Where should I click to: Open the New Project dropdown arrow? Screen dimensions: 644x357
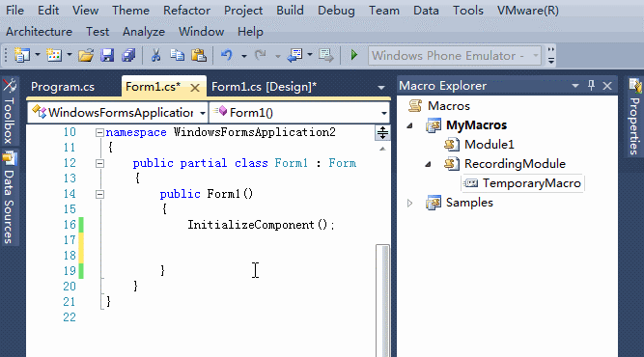(x=38, y=55)
